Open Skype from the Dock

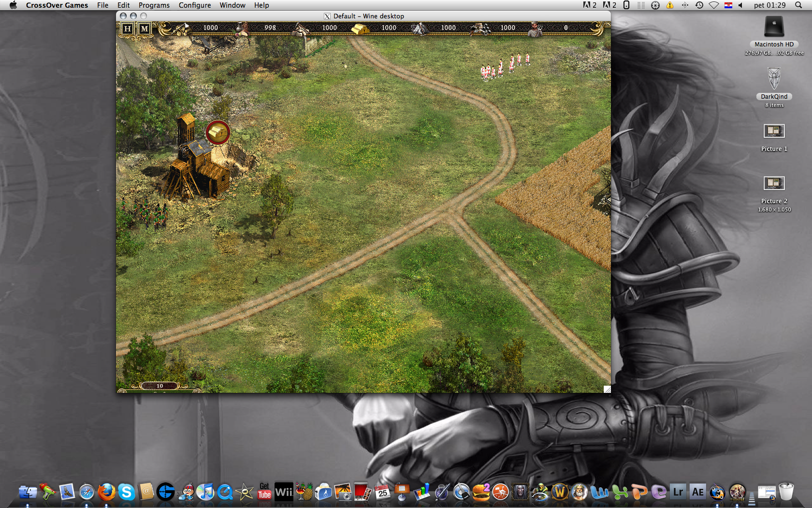(x=126, y=492)
